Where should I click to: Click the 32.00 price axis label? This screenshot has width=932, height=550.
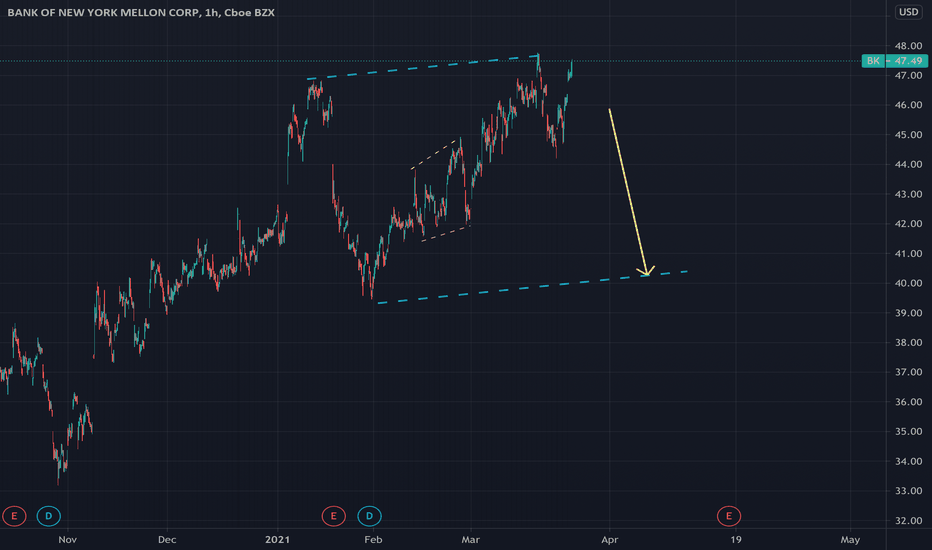[x=908, y=521]
